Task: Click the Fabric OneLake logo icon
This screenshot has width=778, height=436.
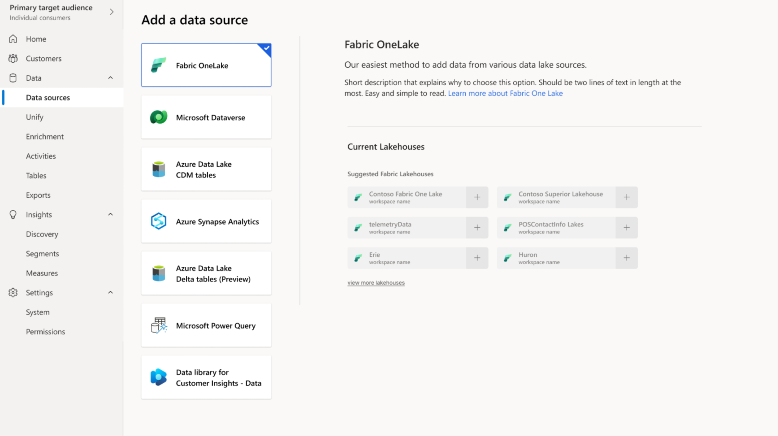Action: pos(158,65)
